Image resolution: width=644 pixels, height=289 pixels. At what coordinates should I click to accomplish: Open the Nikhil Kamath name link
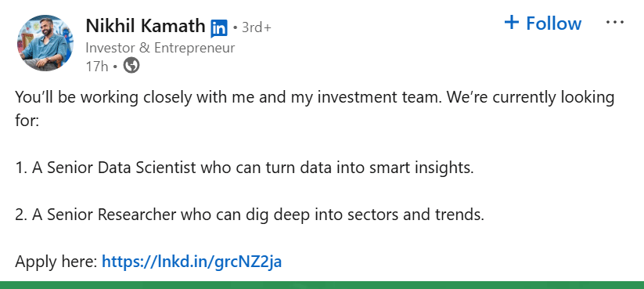point(146,27)
